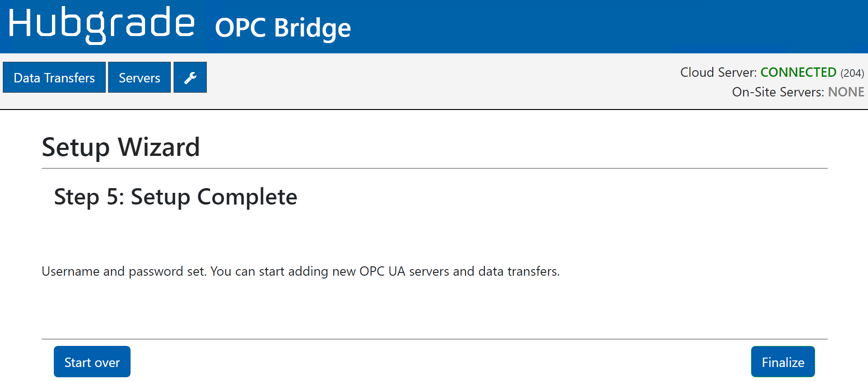Open the Data Transfers page
Image resolution: width=868 pixels, height=381 pixels.
tap(54, 78)
